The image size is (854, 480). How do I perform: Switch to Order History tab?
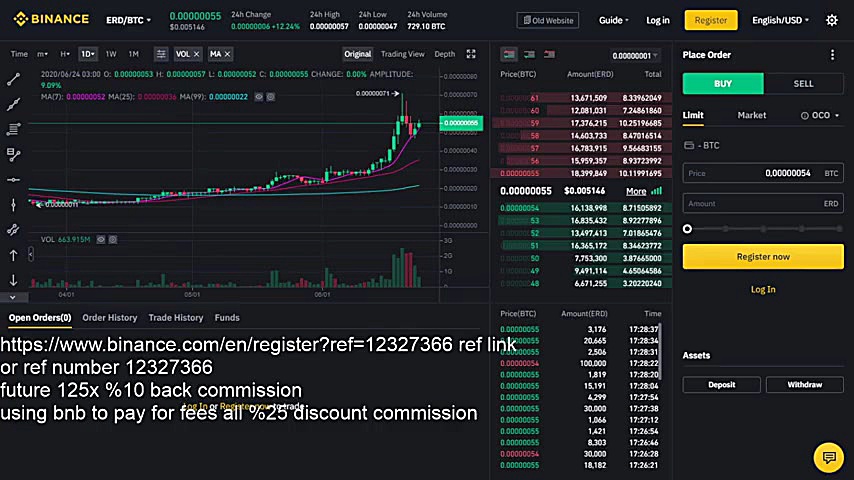(109, 318)
